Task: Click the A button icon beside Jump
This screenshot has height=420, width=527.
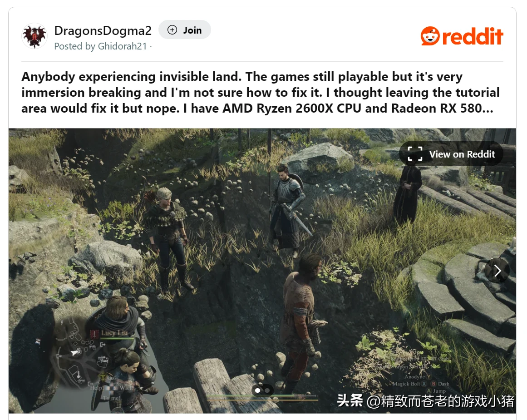Action: 429,391
